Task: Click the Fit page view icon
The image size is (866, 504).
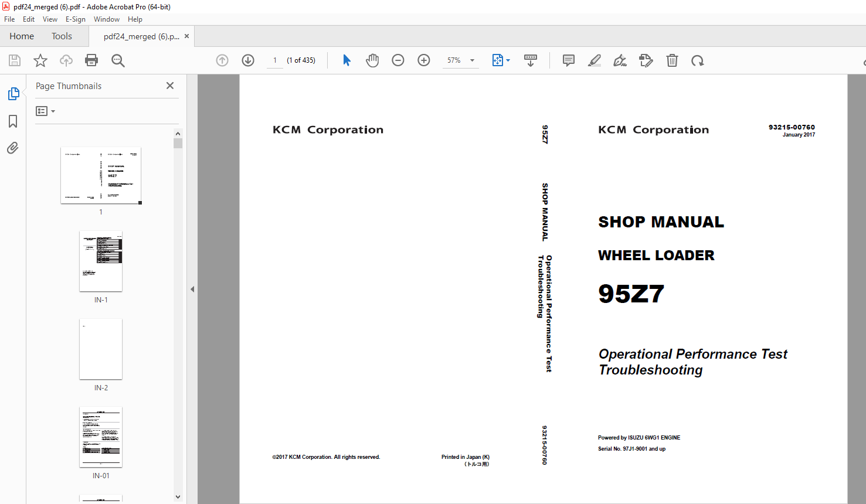Action: coord(497,60)
